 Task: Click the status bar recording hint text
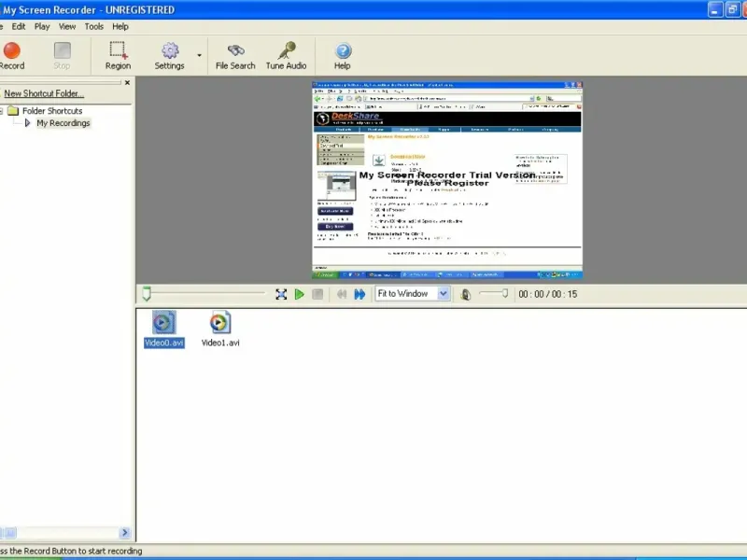point(71,551)
